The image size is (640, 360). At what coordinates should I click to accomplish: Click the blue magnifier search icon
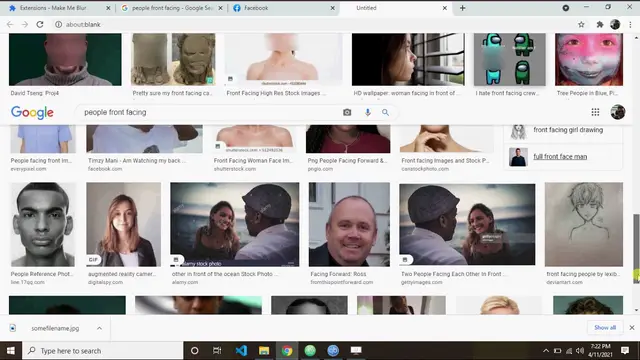(385, 112)
